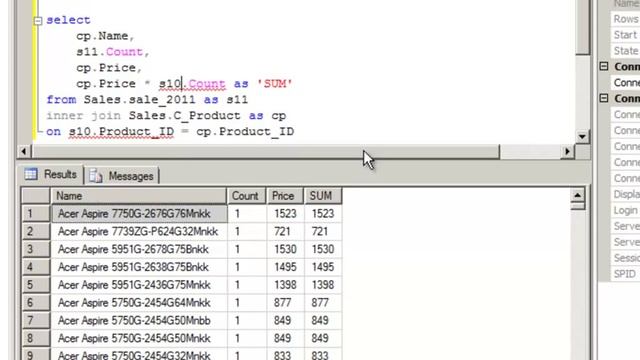
Task: Click Sales.C_Product in the join line
Action: tap(184, 116)
